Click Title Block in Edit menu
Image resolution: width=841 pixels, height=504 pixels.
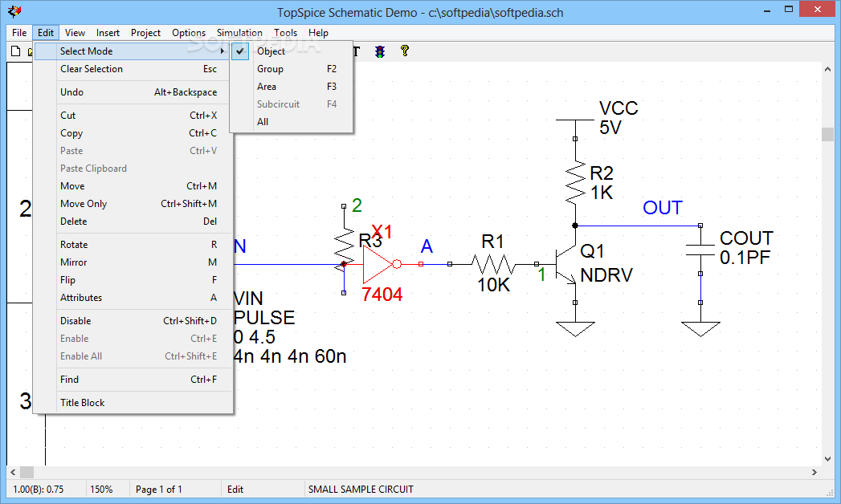(133, 403)
